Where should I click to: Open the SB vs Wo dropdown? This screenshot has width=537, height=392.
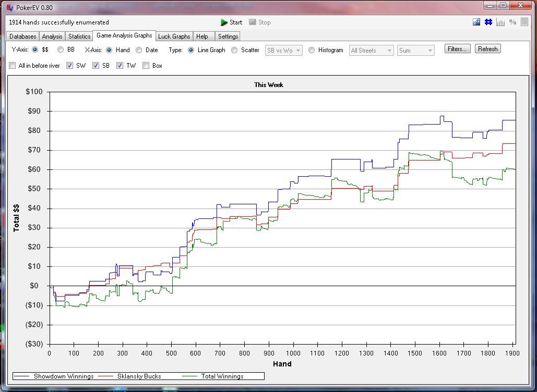(x=283, y=50)
